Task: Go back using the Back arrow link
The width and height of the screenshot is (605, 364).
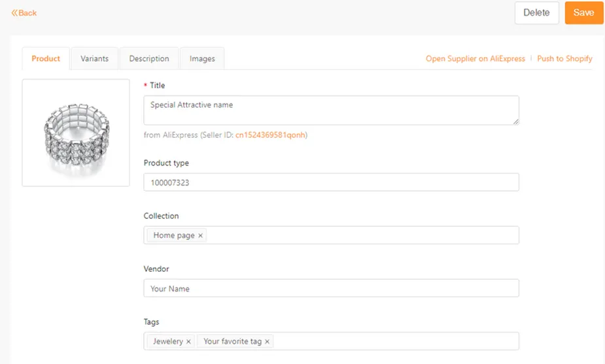Action: click(x=24, y=13)
